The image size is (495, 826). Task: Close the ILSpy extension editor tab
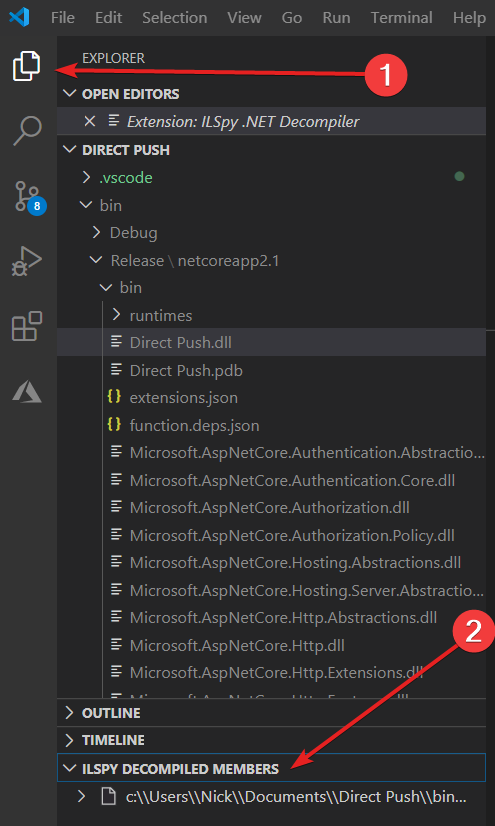90,121
